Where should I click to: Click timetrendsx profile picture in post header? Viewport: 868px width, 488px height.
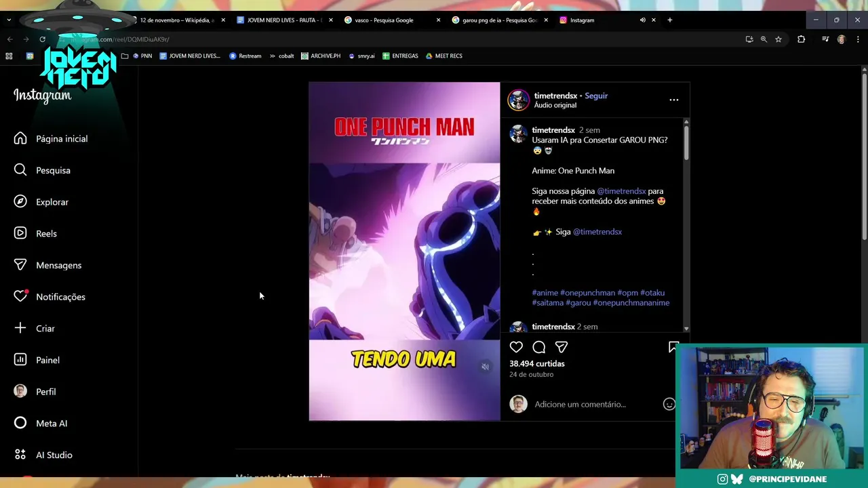[519, 100]
